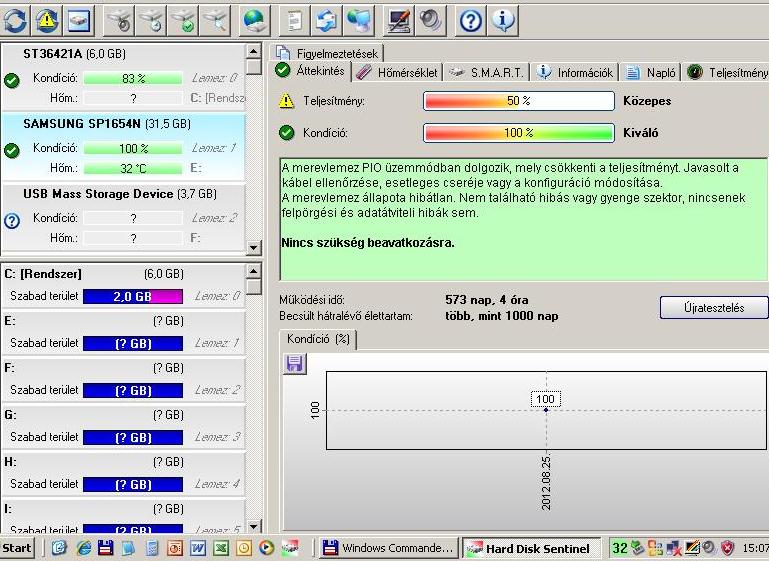The height and width of the screenshot is (561, 769).
Task: Open the Figyelmeztetések tab
Action: click(x=327, y=53)
